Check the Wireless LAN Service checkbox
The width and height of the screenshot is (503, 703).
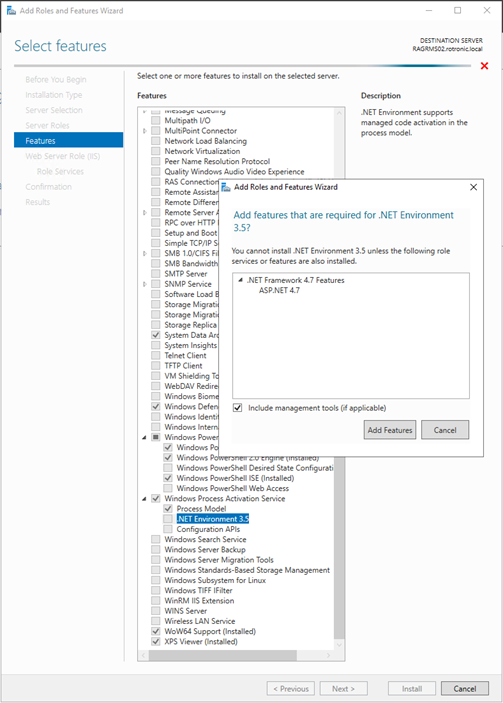[156, 621]
